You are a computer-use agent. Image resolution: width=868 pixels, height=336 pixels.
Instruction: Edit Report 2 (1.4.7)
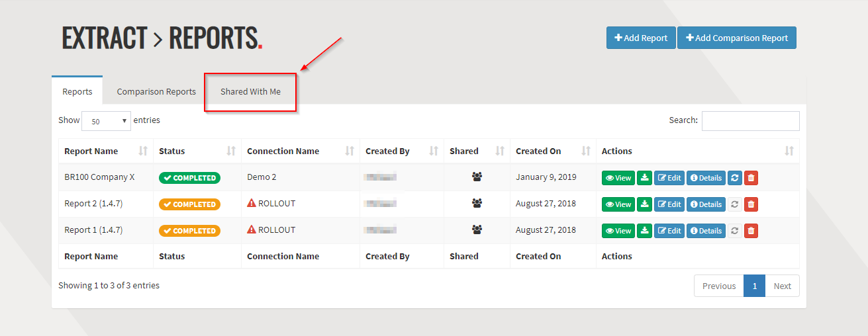[669, 204]
